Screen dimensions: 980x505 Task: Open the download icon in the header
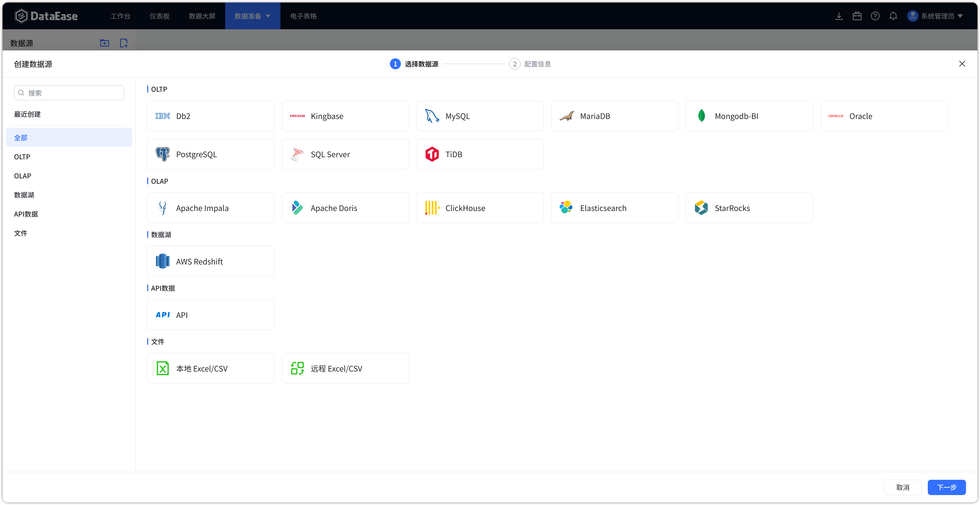[x=839, y=16]
